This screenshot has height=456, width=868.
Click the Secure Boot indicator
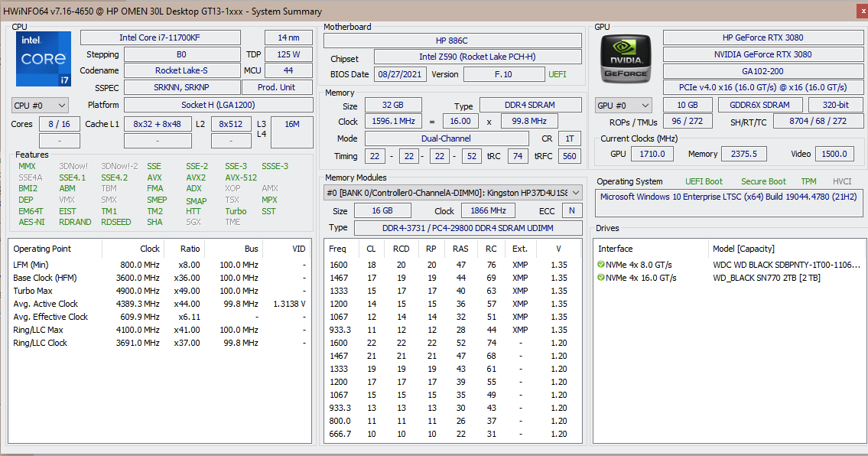click(x=763, y=181)
